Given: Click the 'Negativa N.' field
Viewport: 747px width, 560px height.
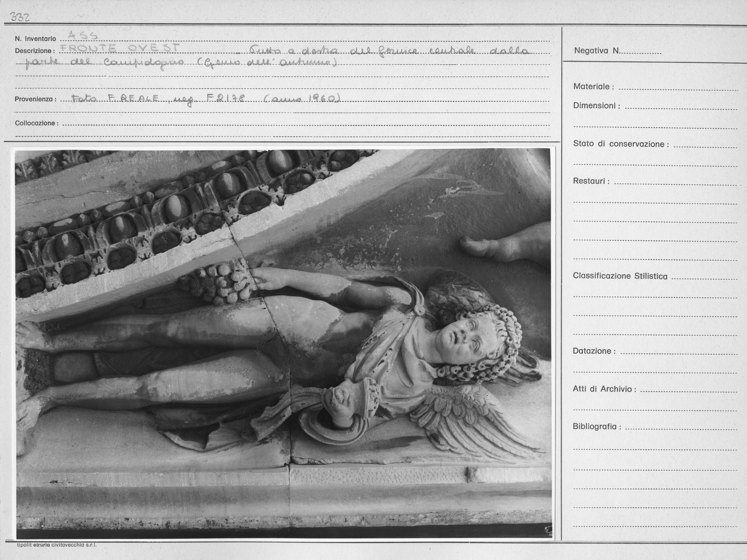Looking at the screenshot, I should 617,50.
